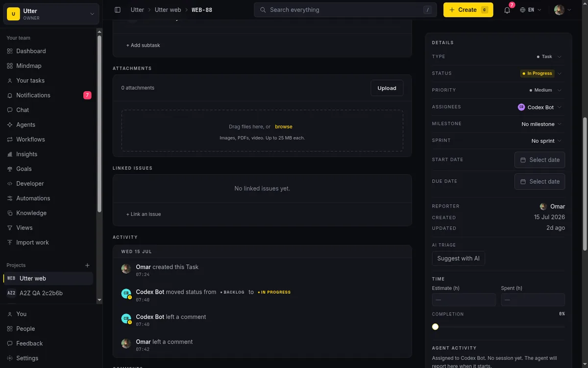Click the Workflows arrows icon
The width and height of the screenshot is (588, 368).
(10, 139)
